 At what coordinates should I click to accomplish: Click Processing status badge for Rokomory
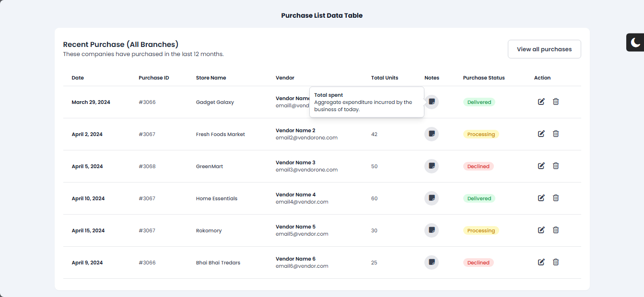pyautogui.click(x=480, y=230)
